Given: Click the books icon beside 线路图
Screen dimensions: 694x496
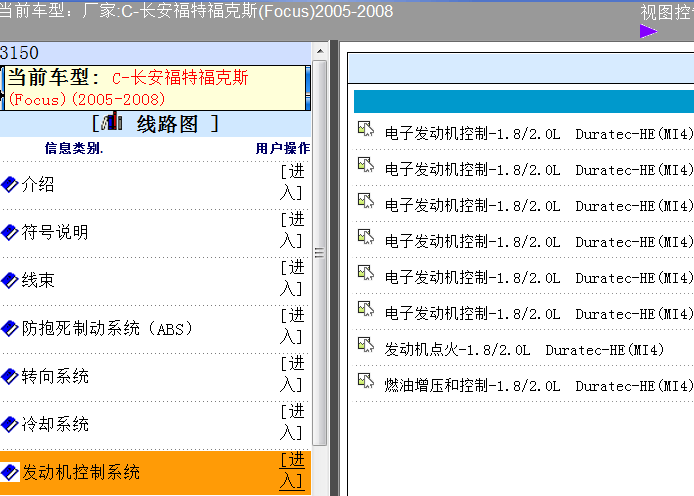Looking at the screenshot, I should pos(112,121).
